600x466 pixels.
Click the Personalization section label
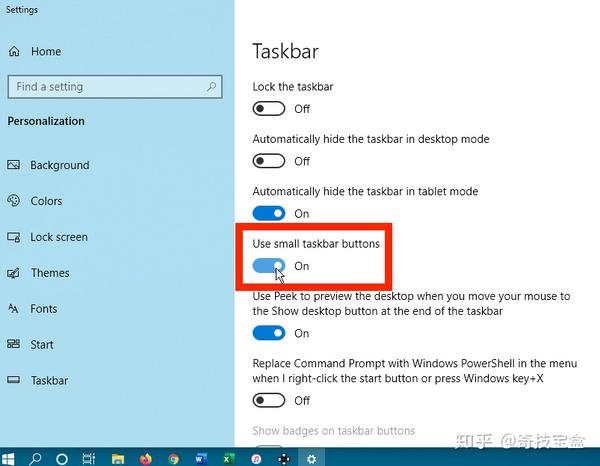click(46, 121)
